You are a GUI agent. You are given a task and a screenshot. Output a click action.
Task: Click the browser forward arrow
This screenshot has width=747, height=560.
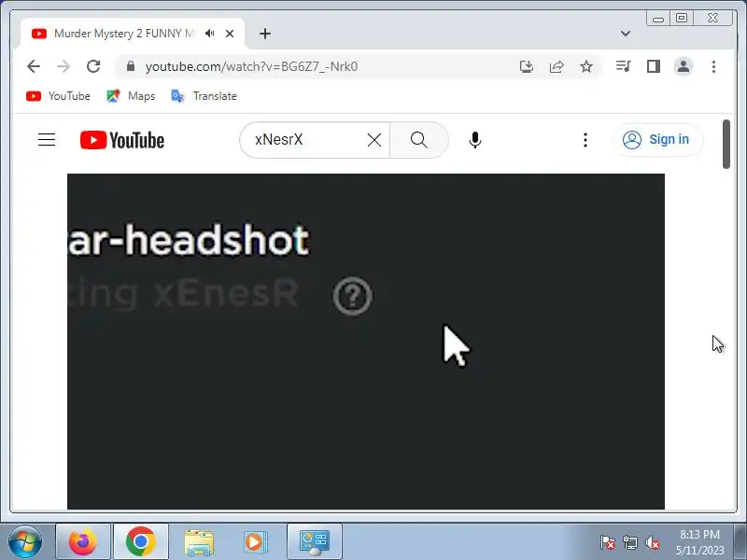(x=63, y=66)
